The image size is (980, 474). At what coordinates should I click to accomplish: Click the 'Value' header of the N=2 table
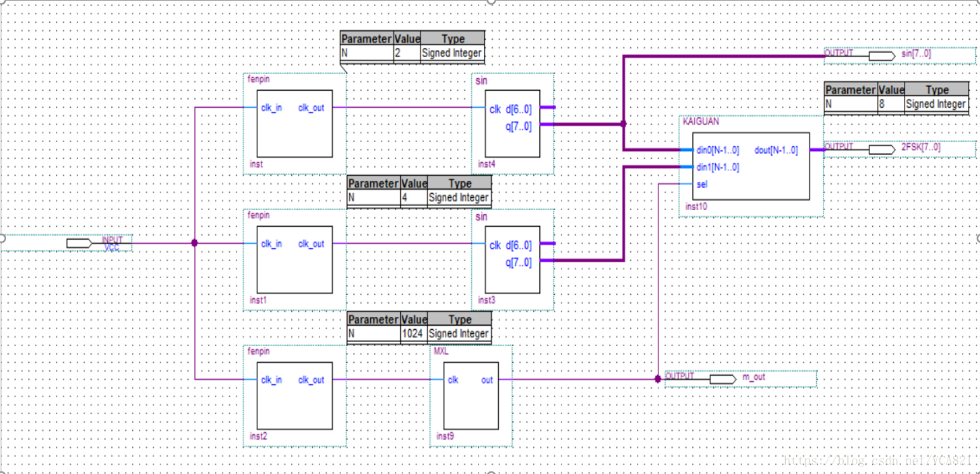[407, 38]
